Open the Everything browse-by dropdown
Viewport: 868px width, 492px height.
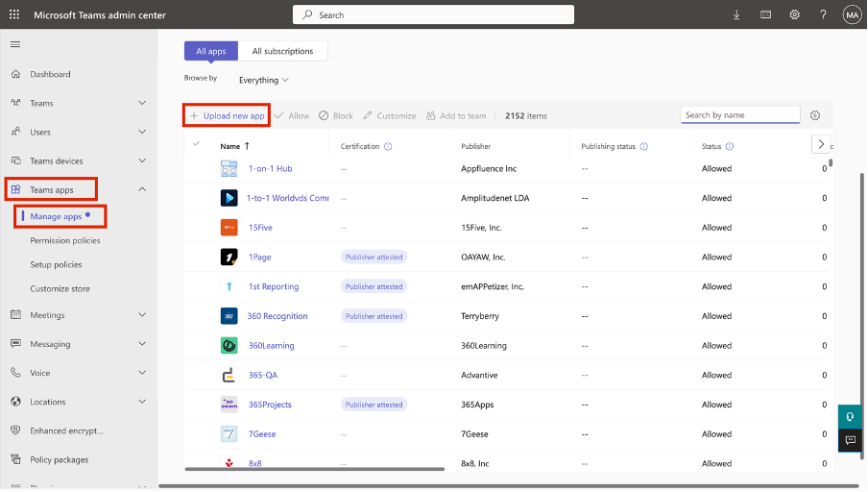[264, 81]
